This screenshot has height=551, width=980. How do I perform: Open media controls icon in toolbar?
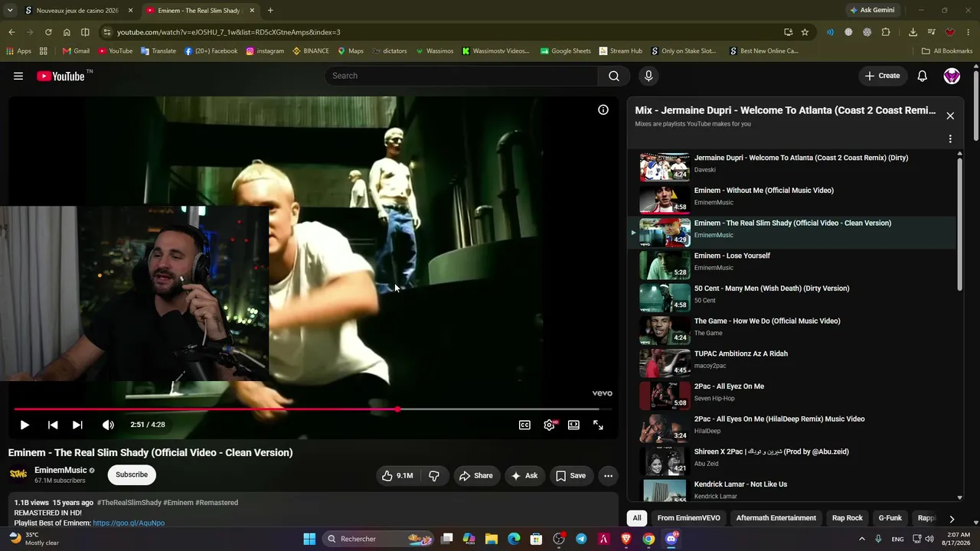click(x=932, y=32)
